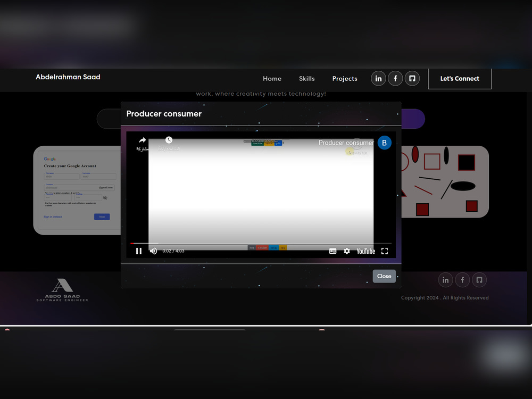The height and width of the screenshot is (399, 532).
Task: Open footer LinkedIn icon
Action: tap(445, 280)
